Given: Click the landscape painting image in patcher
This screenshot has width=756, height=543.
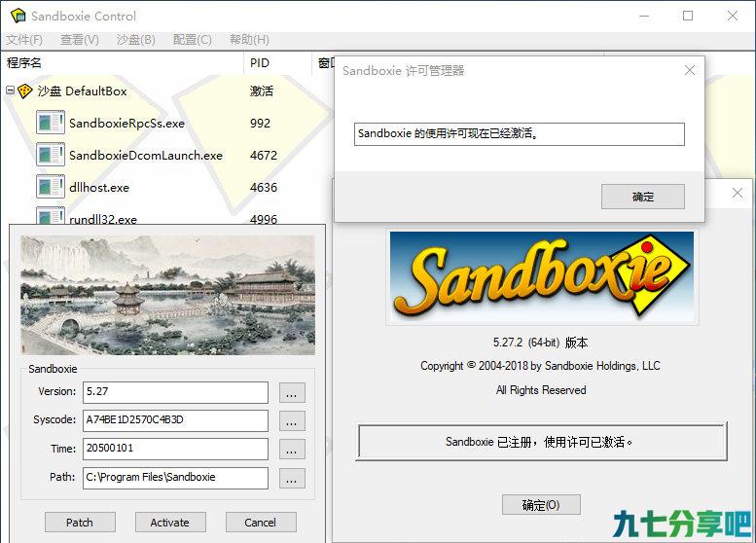Looking at the screenshot, I should click(167, 295).
